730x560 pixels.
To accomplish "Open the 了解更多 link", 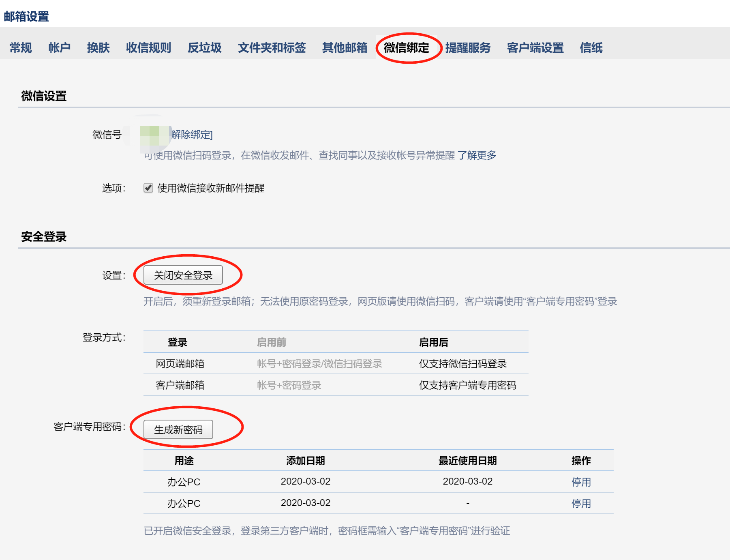I will (x=477, y=155).
